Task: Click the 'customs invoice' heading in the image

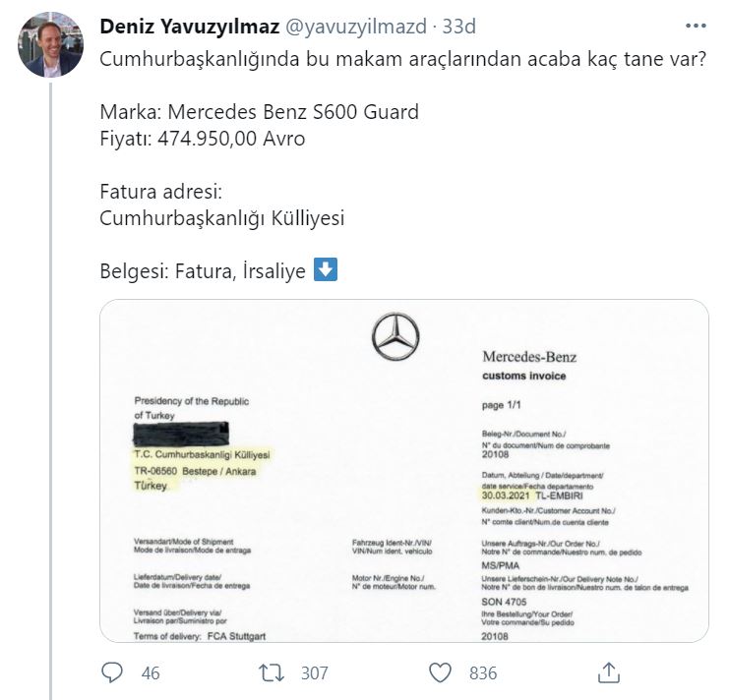Action: [x=524, y=376]
